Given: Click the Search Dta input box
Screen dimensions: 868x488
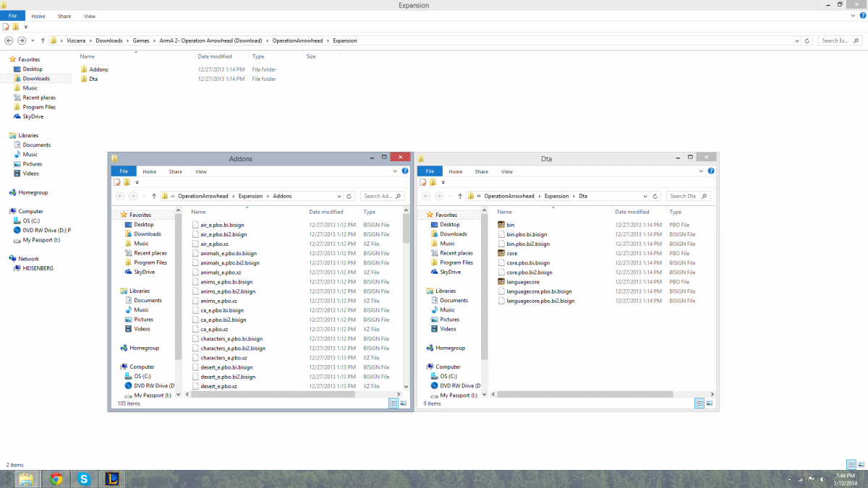Looking at the screenshot, I should click(684, 196).
